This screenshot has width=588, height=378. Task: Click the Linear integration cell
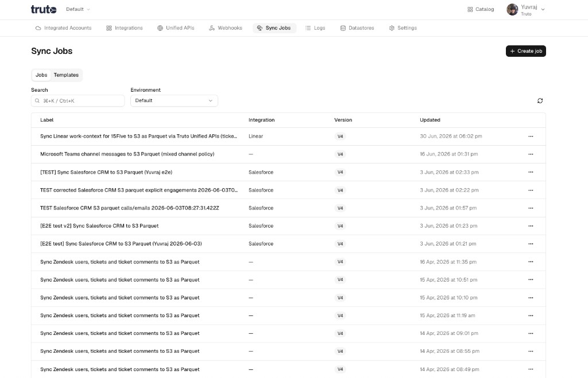pyautogui.click(x=256, y=137)
